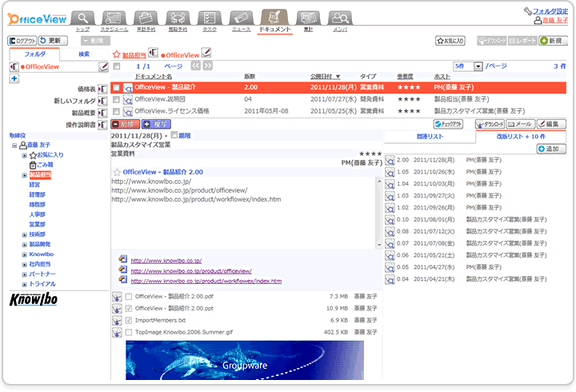
Task: Select 営業部 in folder tree
Action: coord(37,225)
